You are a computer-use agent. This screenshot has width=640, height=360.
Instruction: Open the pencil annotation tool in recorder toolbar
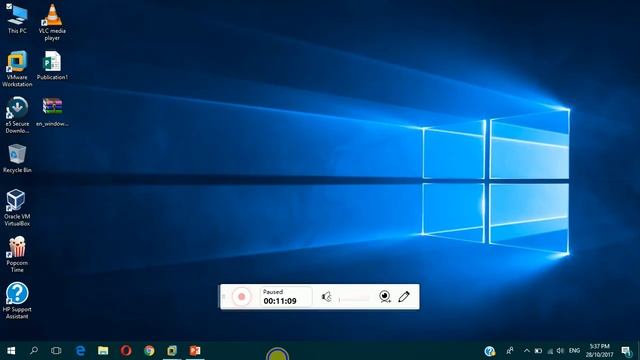pyautogui.click(x=404, y=296)
